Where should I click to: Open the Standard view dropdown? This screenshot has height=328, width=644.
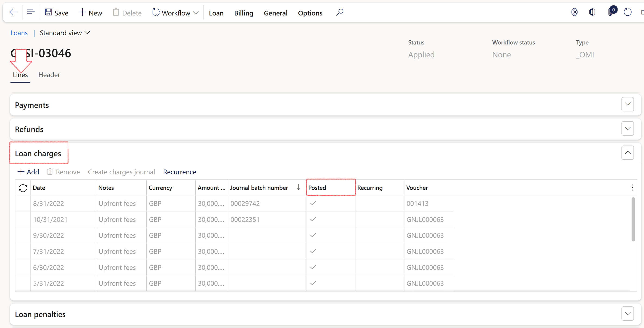point(65,33)
